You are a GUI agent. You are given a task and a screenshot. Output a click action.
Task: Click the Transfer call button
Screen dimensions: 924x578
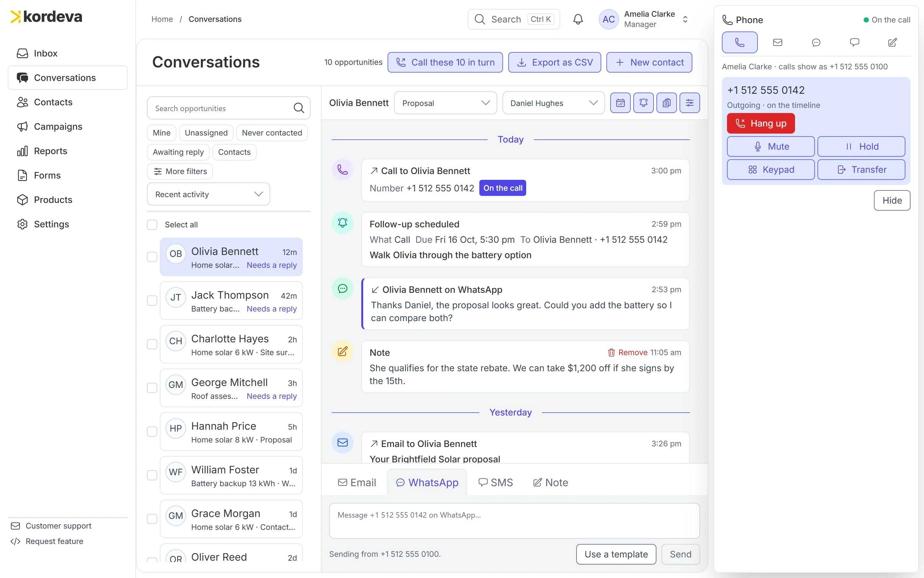[x=861, y=169]
